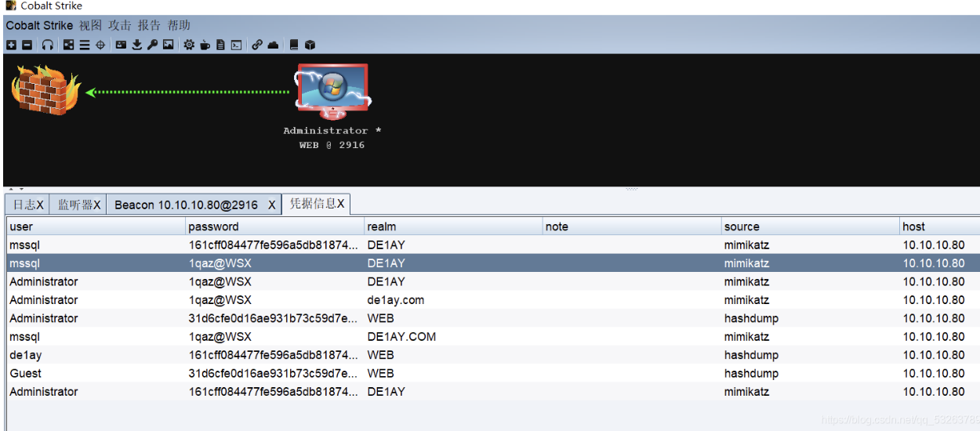The image size is (980, 431).
Task: Sort by the source column header
Action: (x=811, y=226)
